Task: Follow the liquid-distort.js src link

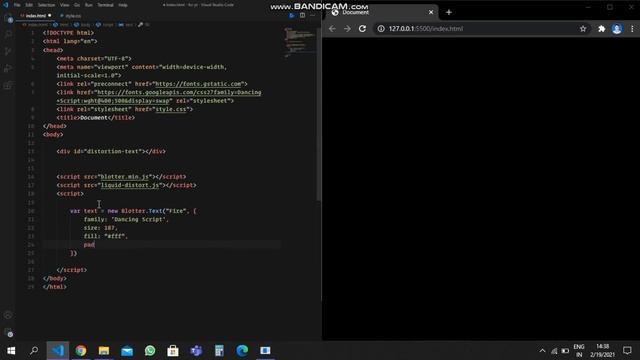Action: point(130,185)
